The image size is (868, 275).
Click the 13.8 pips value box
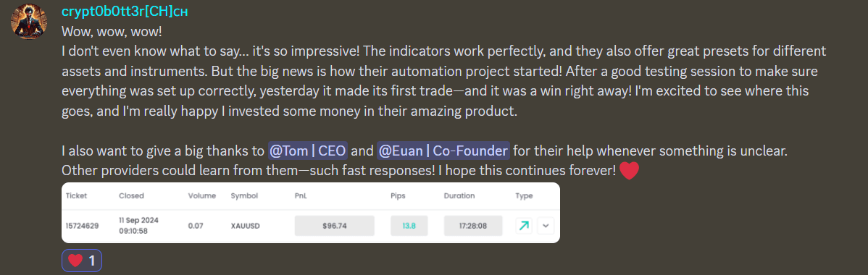(409, 226)
